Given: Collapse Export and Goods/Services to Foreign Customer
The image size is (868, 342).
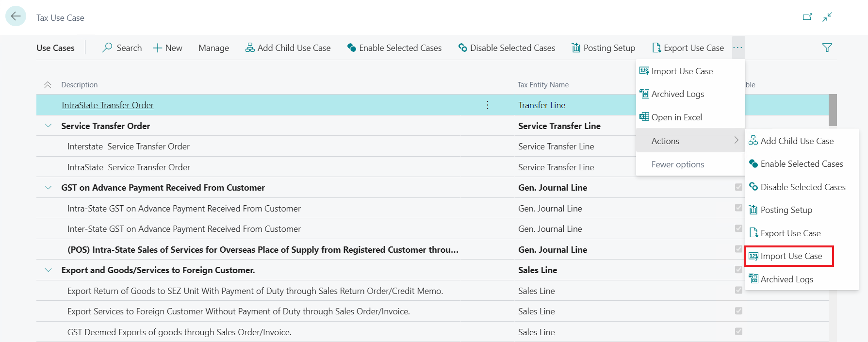Looking at the screenshot, I should pos(48,270).
